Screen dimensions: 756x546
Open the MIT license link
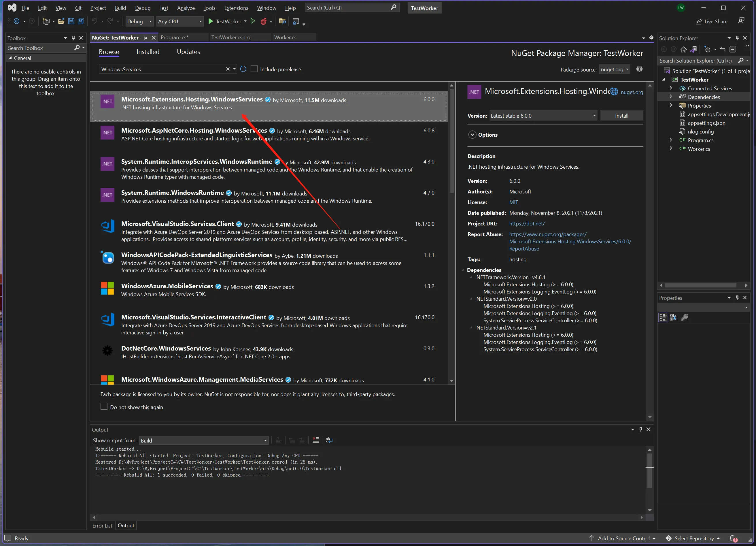(513, 202)
